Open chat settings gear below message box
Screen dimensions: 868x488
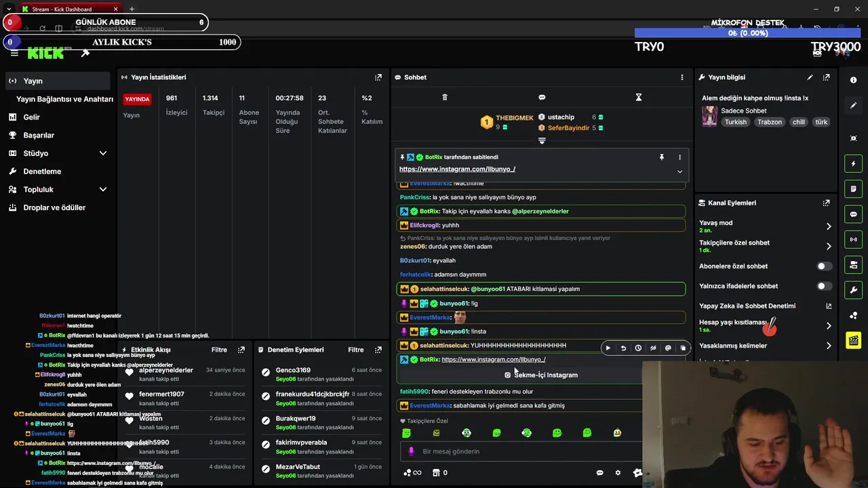click(x=618, y=473)
